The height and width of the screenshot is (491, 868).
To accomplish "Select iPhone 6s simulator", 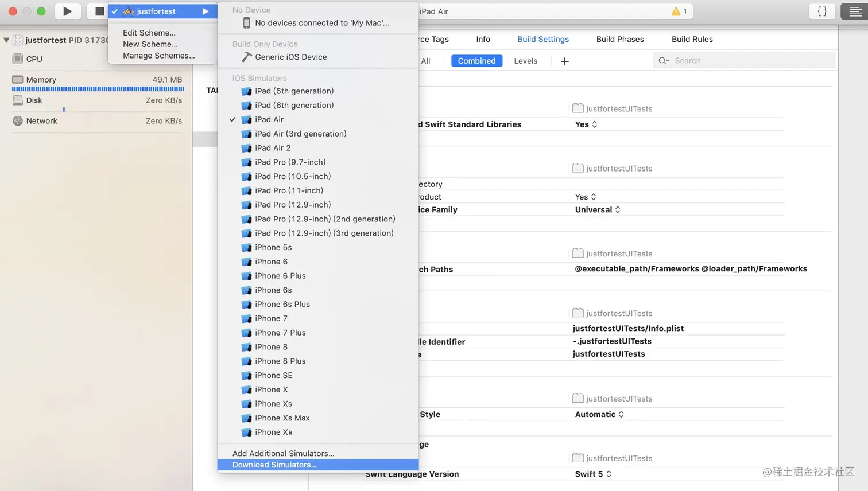I will pyautogui.click(x=318, y=290).
